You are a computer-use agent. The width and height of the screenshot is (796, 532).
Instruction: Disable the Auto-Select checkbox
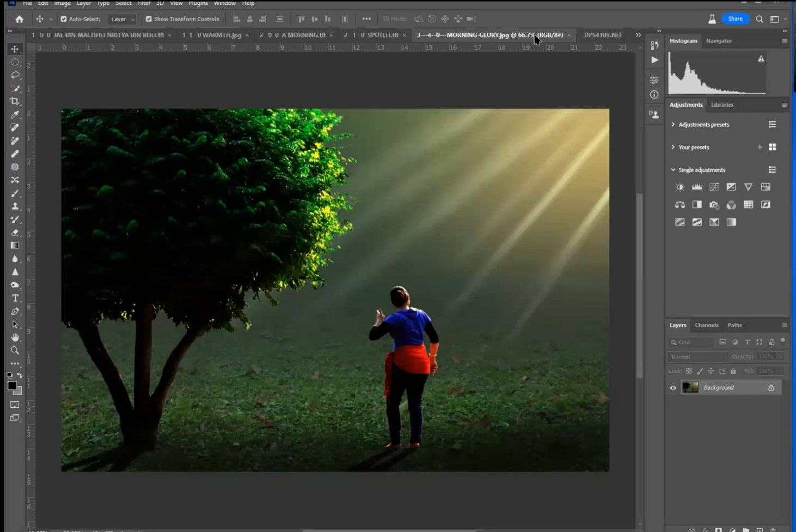(x=64, y=19)
